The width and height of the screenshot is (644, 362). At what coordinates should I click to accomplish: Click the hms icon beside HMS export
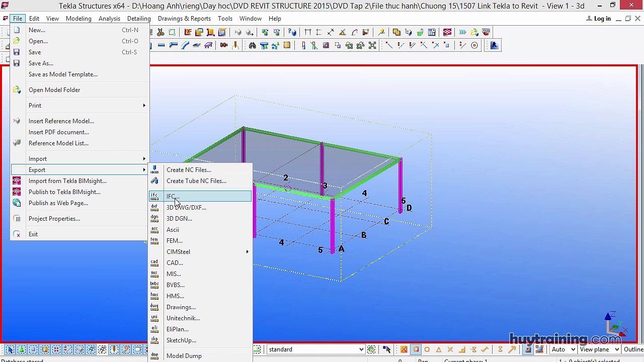(x=154, y=296)
